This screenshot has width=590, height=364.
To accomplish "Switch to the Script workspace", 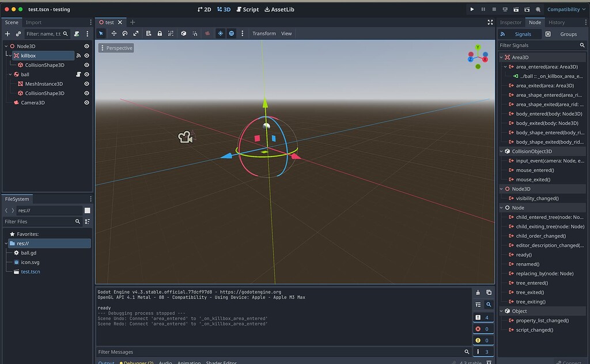I will (x=248, y=9).
